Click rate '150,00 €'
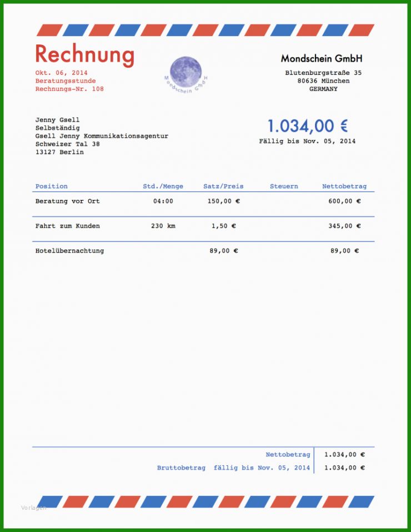This screenshot has width=411, height=532. [x=224, y=201]
